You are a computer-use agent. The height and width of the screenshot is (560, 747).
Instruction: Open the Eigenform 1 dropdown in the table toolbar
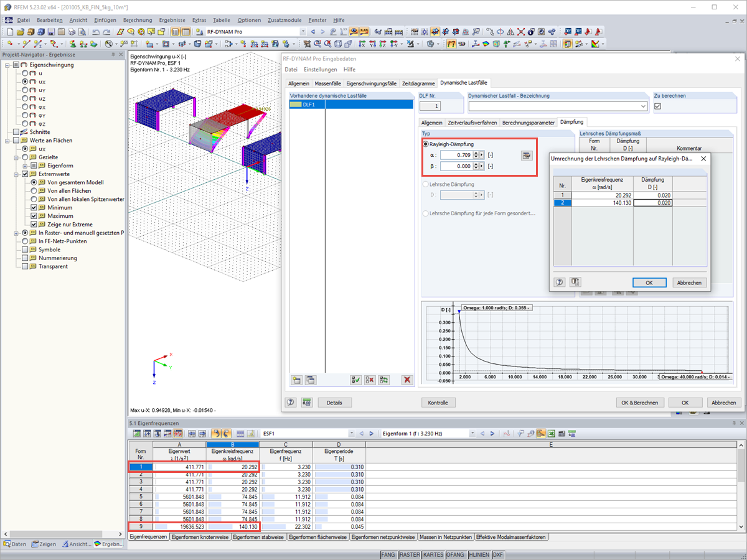pyautogui.click(x=472, y=432)
